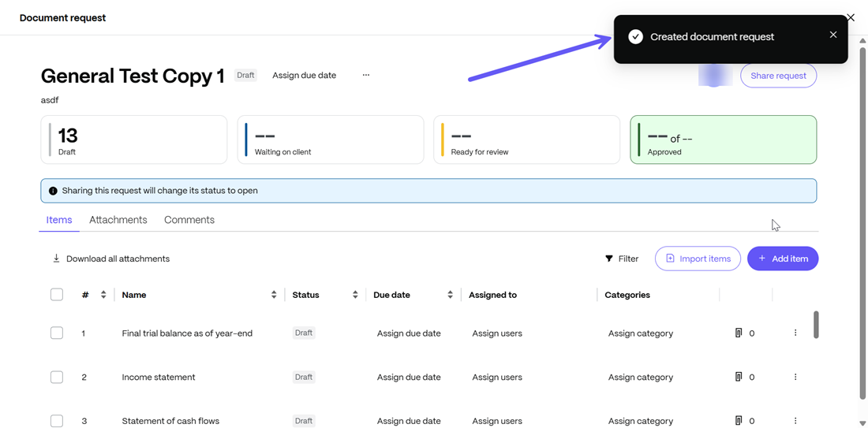Sort the table by the Status column arrows
Image resolution: width=868 pixels, height=428 pixels.
[x=355, y=295]
